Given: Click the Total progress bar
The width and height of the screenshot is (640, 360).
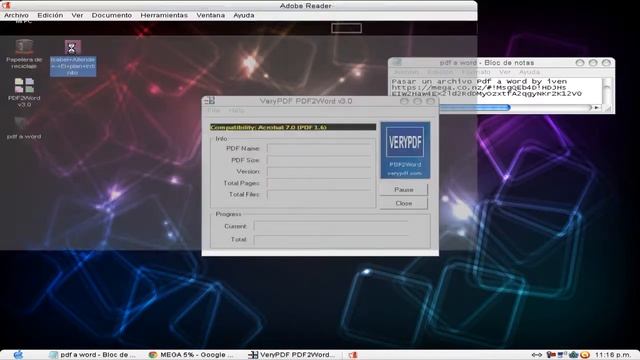Looking at the screenshot, I should 331,239.
